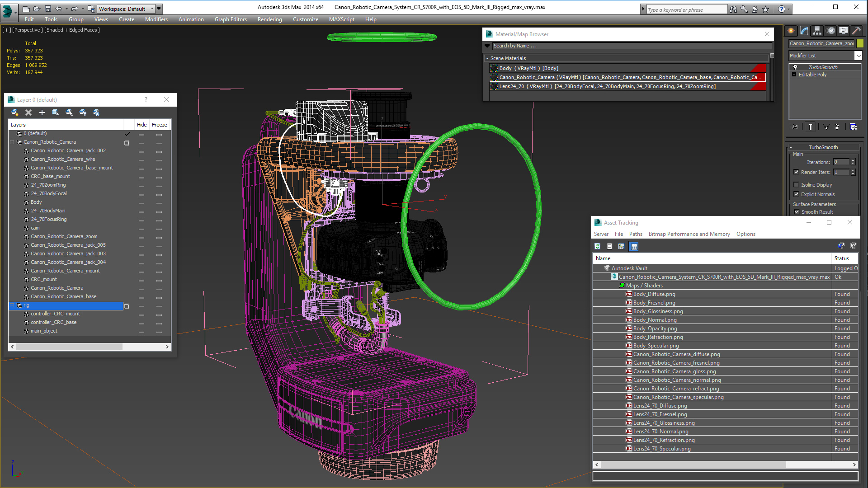Toggle the TurboSmooth modifier lightbulb
868x488 pixels.
coord(795,67)
